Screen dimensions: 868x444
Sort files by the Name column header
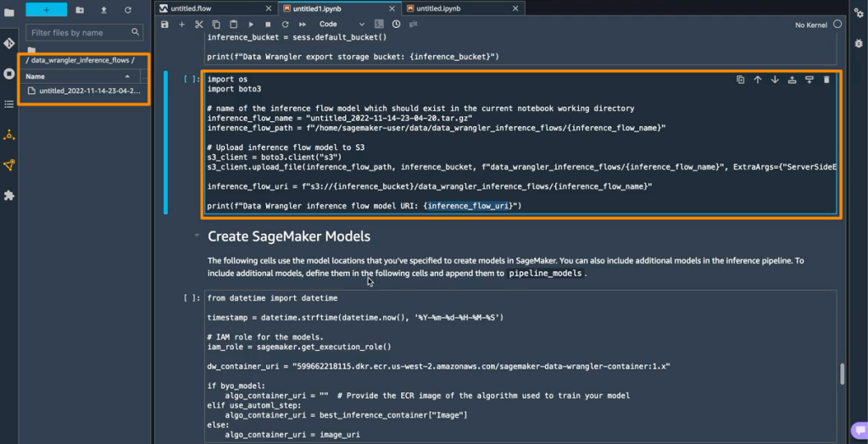36,76
